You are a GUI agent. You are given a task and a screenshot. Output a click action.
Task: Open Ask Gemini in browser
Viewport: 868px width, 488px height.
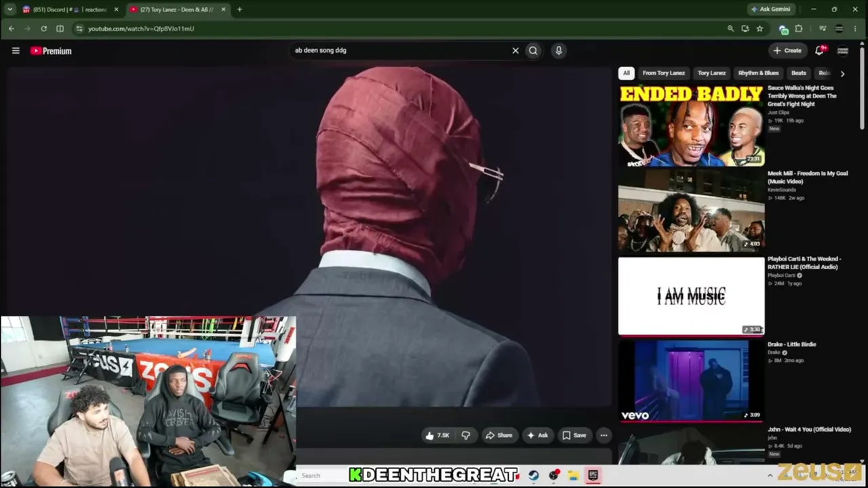pos(771,9)
